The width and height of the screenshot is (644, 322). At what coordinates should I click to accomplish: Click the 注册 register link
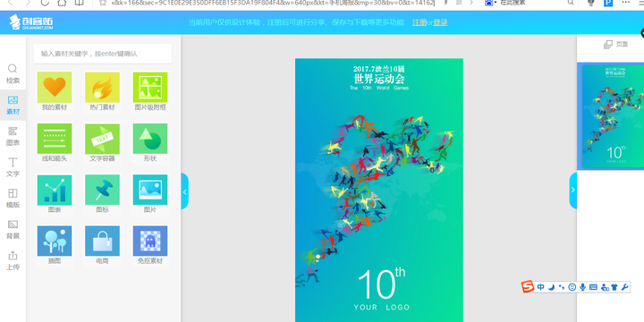(x=419, y=22)
